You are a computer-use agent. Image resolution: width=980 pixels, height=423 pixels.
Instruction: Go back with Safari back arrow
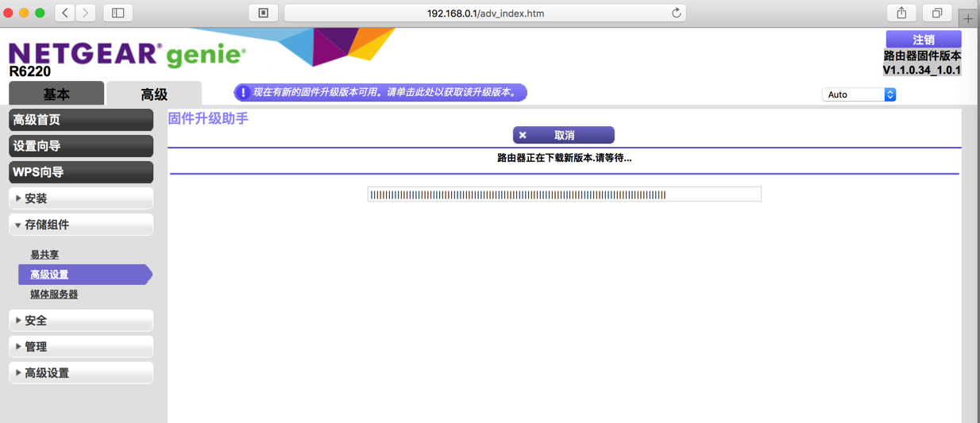pyautogui.click(x=65, y=13)
